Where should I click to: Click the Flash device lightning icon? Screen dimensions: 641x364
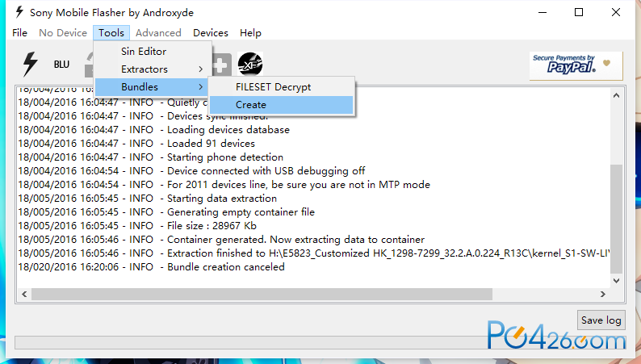click(x=30, y=64)
